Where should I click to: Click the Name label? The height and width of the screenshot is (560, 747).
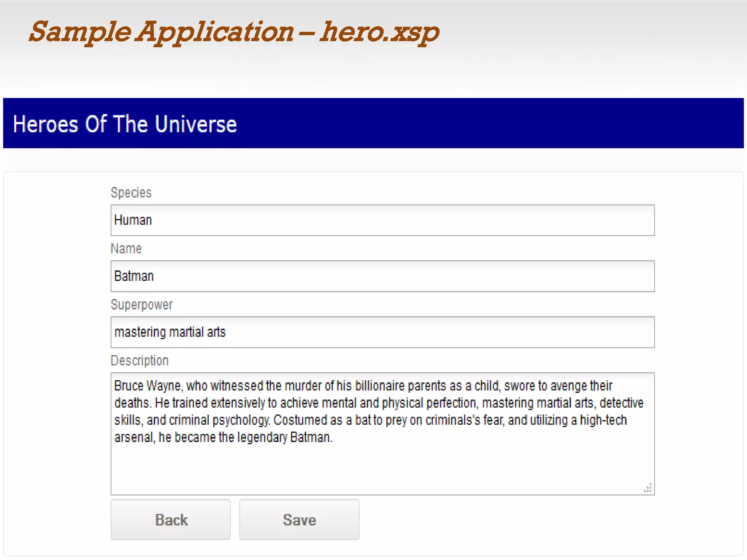tap(126, 249)
